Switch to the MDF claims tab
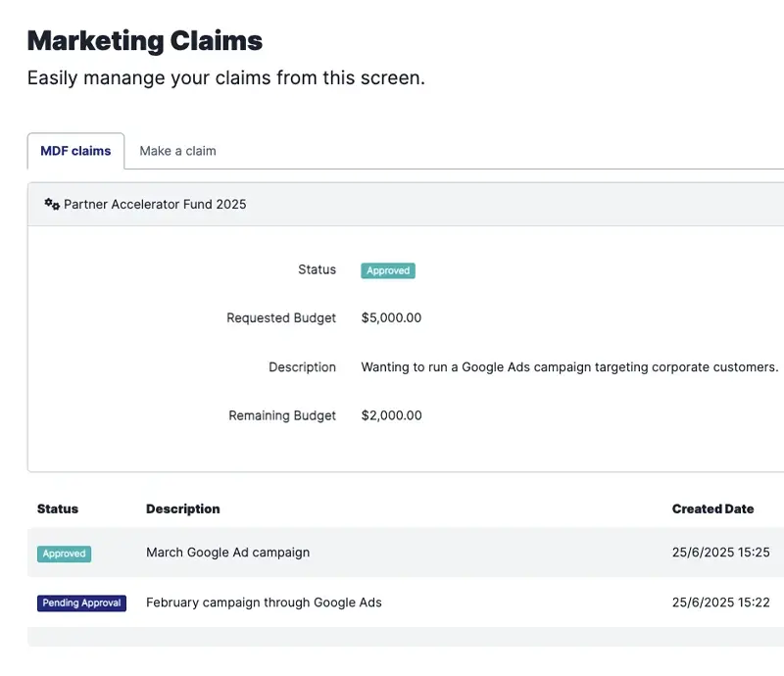 [x=75, y=151]
